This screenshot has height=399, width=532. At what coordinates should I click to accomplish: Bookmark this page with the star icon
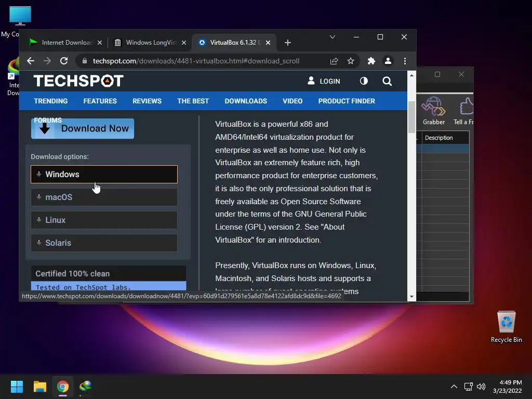[x=351, y=61]
